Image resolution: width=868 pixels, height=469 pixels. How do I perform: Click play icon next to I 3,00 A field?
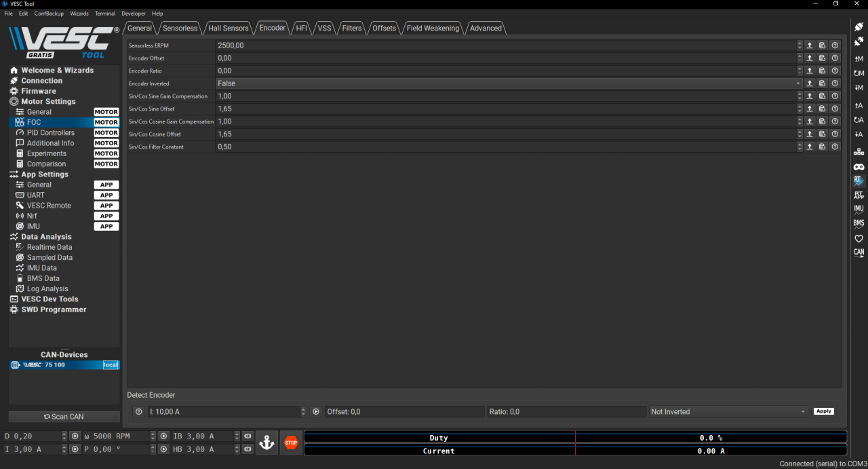75,449
